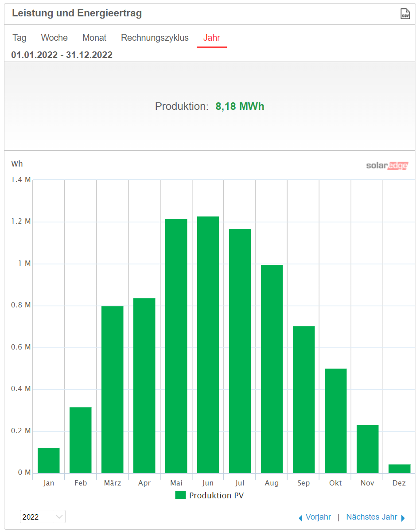Click the right arrow after Nächstes Jahr

coord(403,518)
